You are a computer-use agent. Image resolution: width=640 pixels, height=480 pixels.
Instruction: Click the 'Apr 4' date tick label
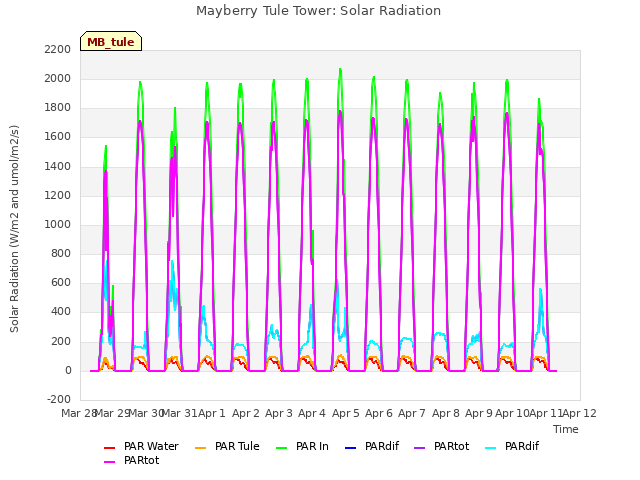tap(312, 413)
